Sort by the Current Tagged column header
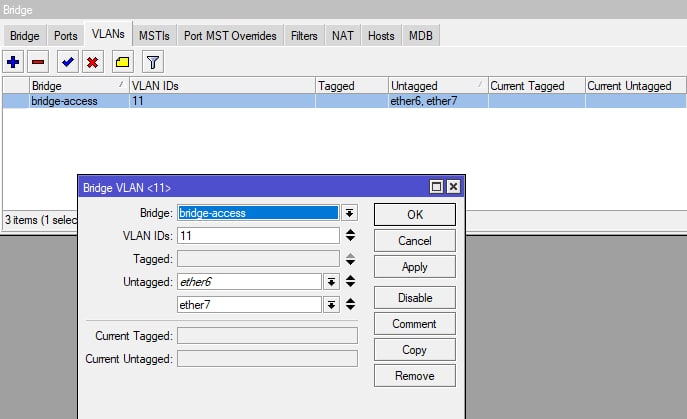 pos(536,85)
